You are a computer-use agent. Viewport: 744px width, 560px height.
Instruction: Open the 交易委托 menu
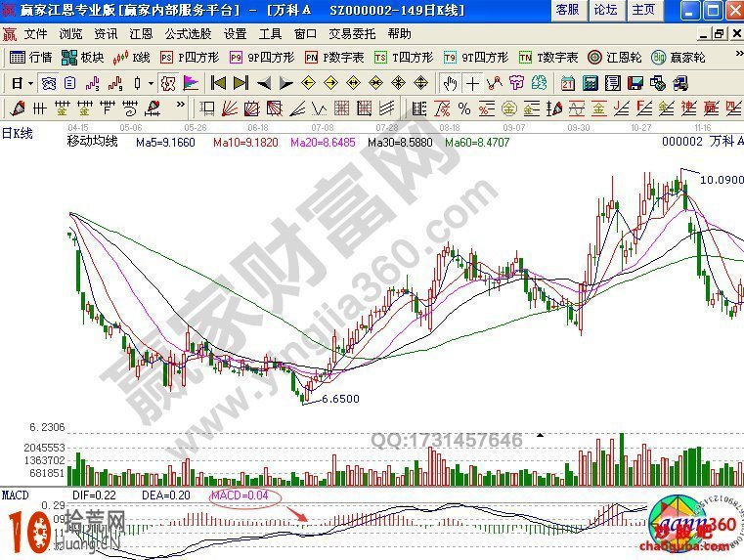(x=352, y=33)
